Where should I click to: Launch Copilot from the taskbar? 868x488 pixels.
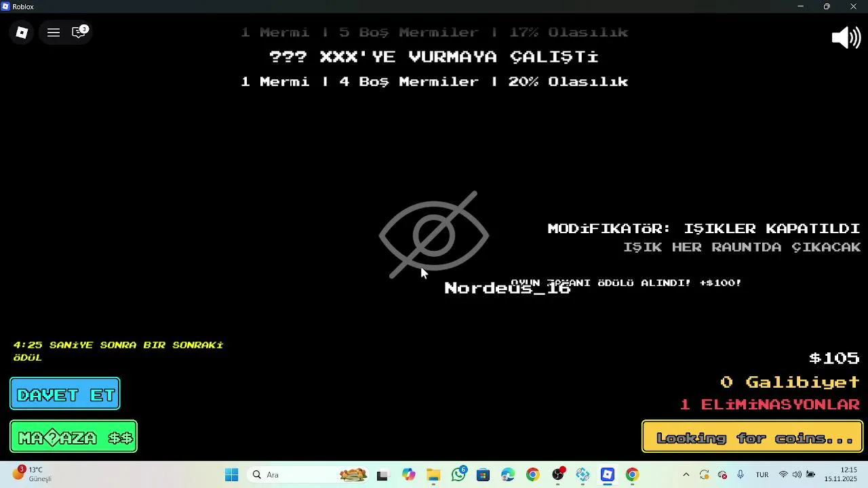click(x=408, y=475)
